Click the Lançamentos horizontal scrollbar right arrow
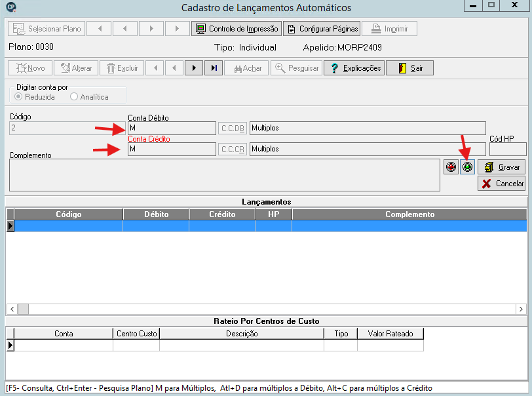This screenshot has width=532, height=396. coord(521,309)
